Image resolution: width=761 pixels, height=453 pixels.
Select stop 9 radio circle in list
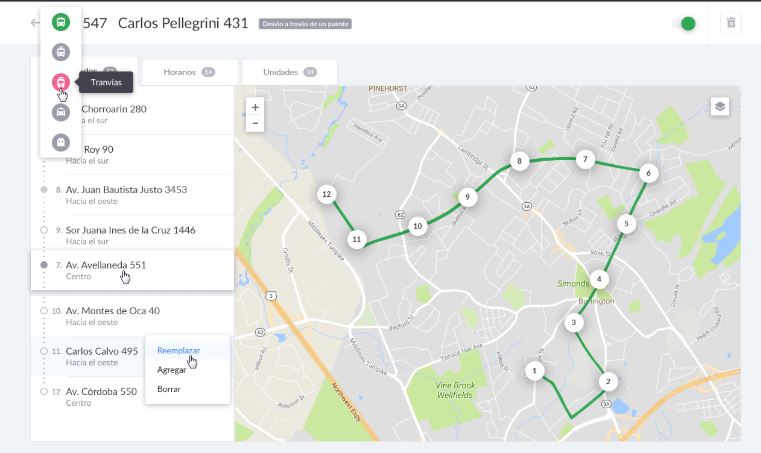coord(44,230)
